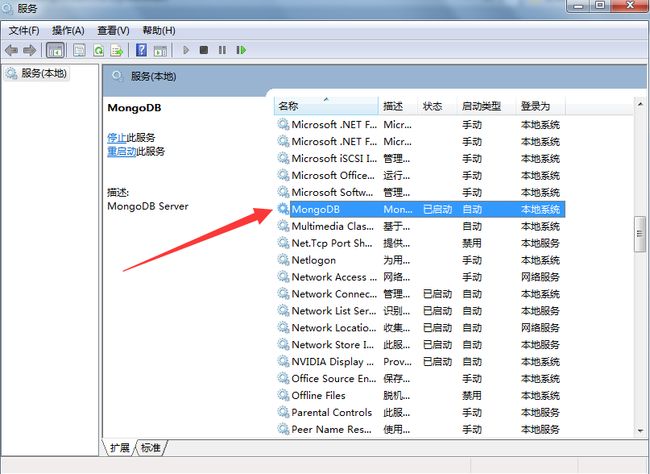The image size is (650, 474).
Task: Toggle the show/hide console tree icon
Action: pos(55,51)
